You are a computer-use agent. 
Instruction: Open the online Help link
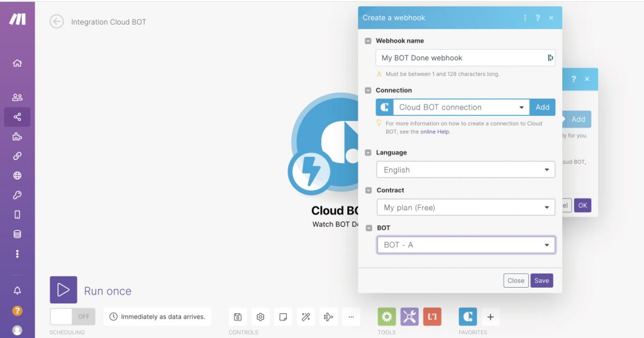point(435,132)
